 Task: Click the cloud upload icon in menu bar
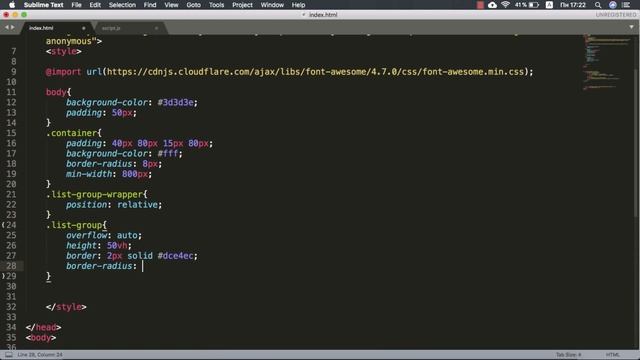pyautogui.click(x=492, y=5)
